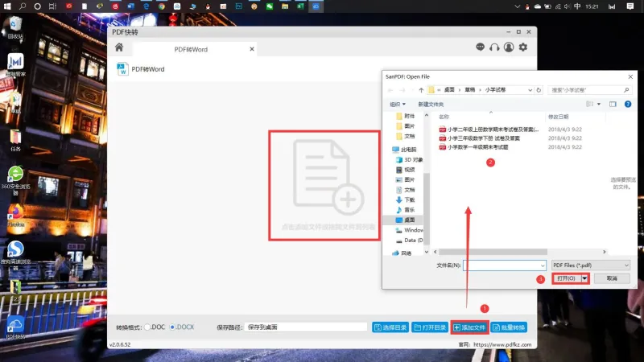Click the add-file drop area in PDF快转
The image size is (644, 362).
(324, 186)
